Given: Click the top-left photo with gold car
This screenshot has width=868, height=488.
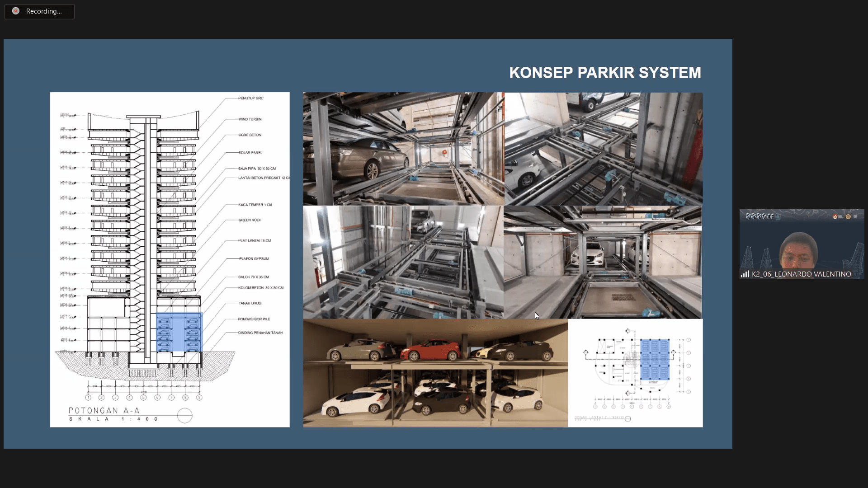Looking at the screenshot, I should pyautogui.click(x=403, y=149).
